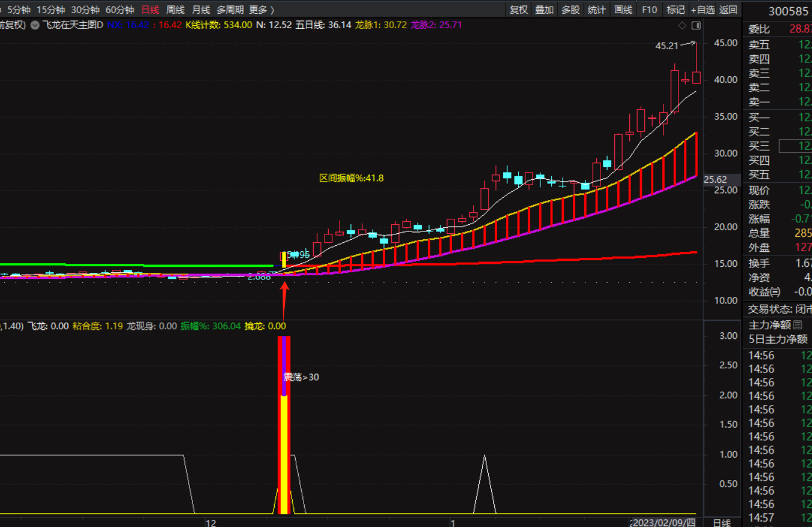Open the 画线 drawing tools
Screen dimensions: 812x527
[623, 10]
